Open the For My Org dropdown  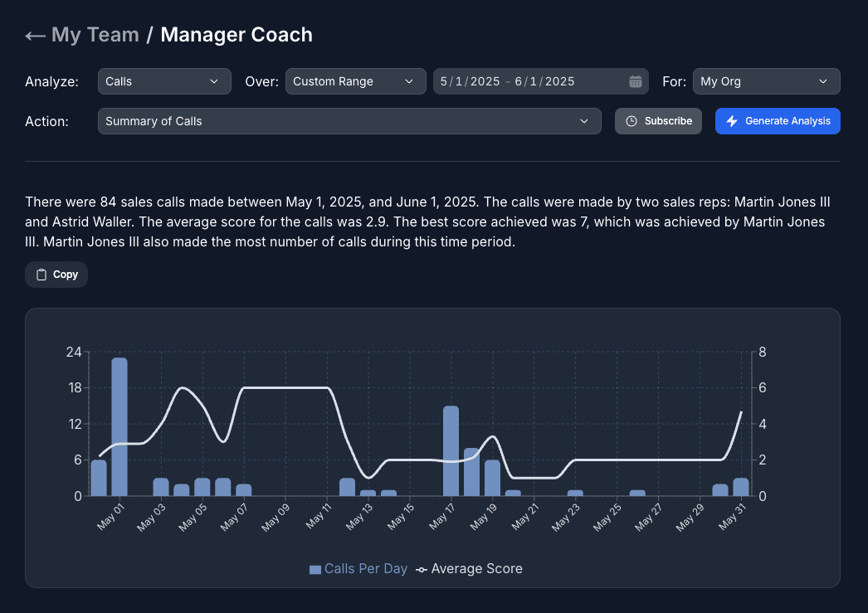(766, 81)
